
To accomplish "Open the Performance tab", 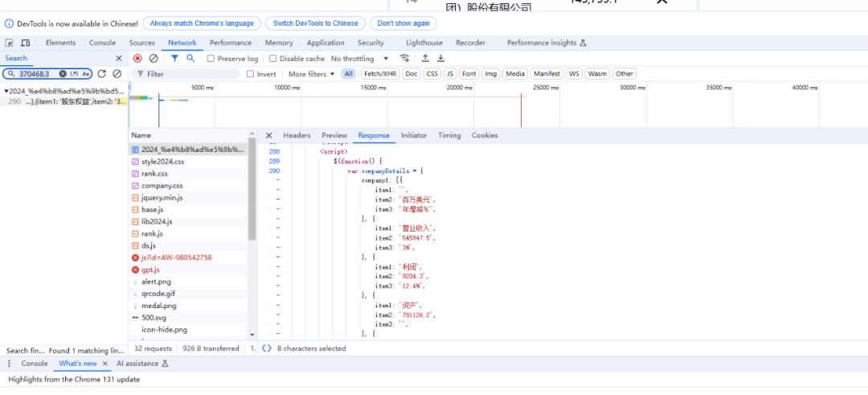I will point(231,43).
